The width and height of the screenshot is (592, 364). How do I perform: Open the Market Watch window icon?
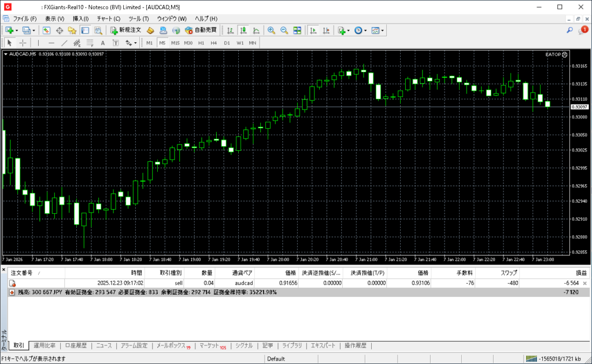(x=47, y=30)
